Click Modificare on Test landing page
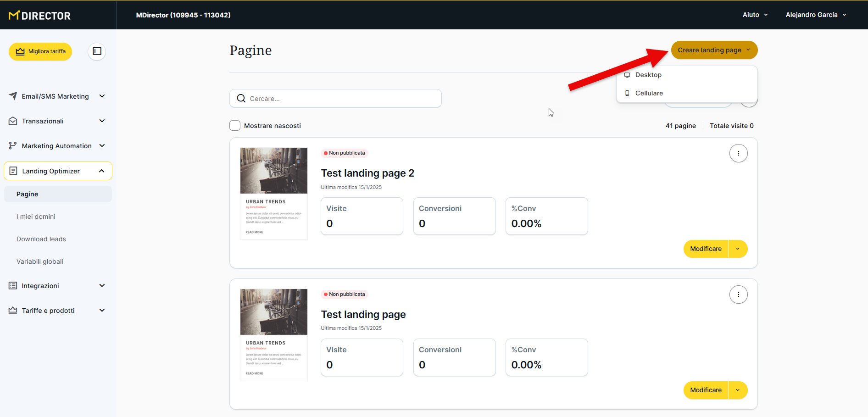Screen dimensions: 868x417 click(x=706, y=390)
